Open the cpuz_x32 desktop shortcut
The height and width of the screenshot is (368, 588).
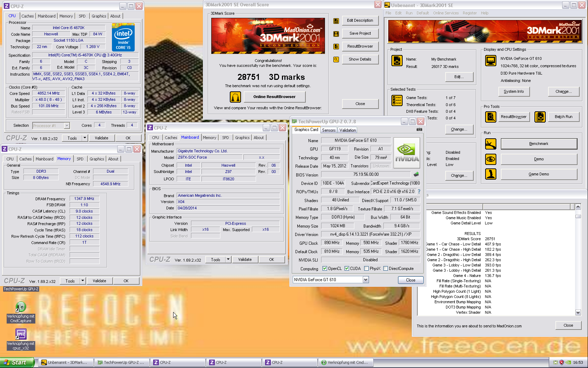21,339
